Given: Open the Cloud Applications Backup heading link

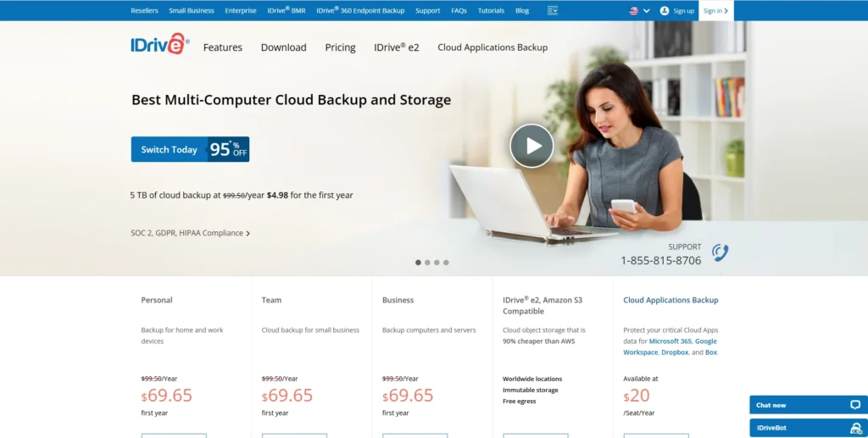Looking at the screenshot, I should [671, 300].
